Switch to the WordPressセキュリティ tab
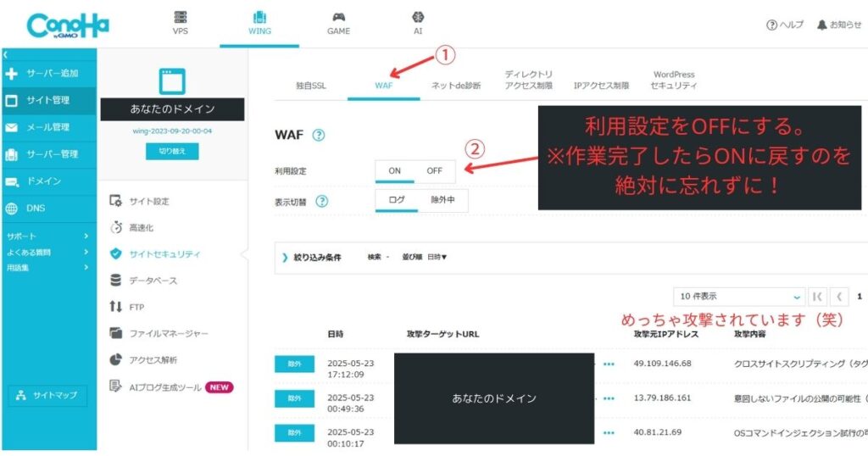 [x=674, y=80]
